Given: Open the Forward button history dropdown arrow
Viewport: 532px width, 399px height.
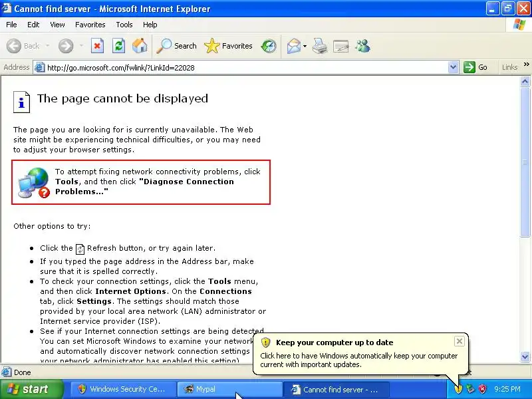Looking at the screenshot, I should [81, 45].
